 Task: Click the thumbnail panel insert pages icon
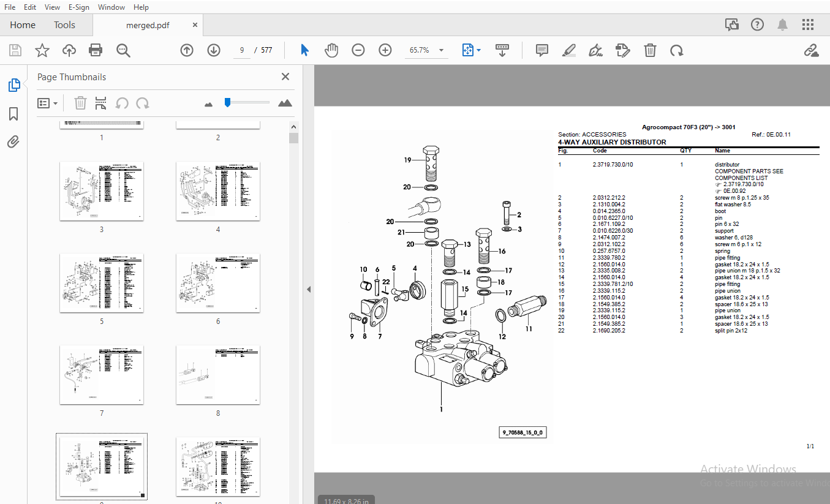(101, 103)
